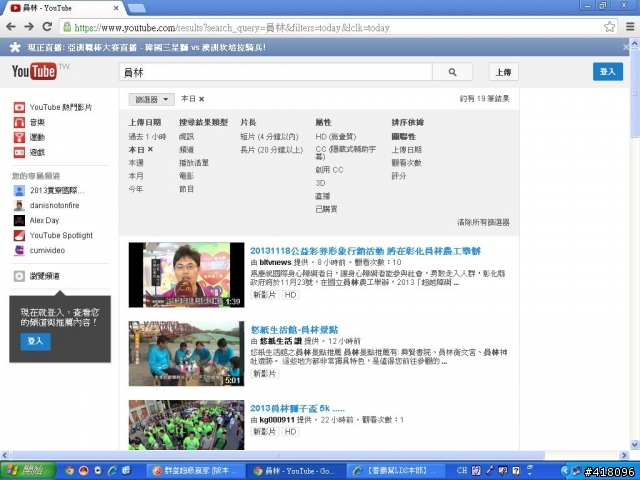
Task: Click the YouTube search input field
Action: pyautogui.click(x=276, y=72)
